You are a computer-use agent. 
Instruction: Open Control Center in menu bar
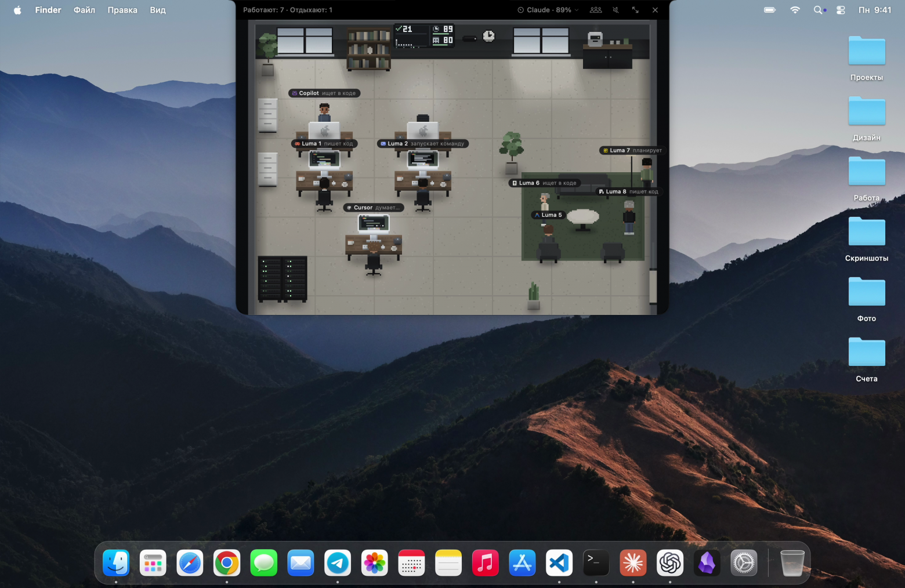point(841,10)
